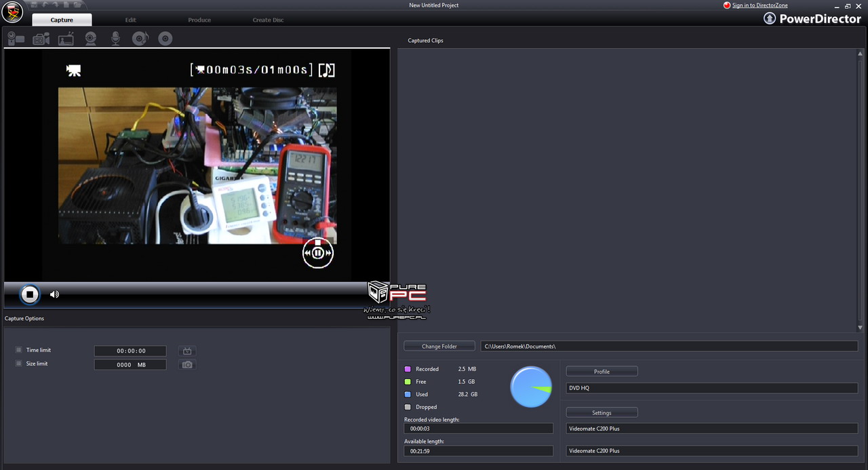Open the Profile button

tap(601, 372)
